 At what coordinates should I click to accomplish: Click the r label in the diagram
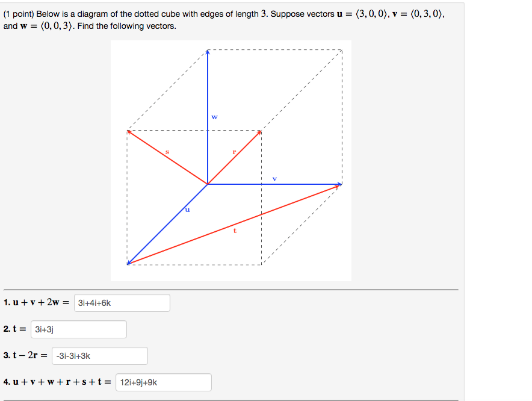(x=234, y=151)
